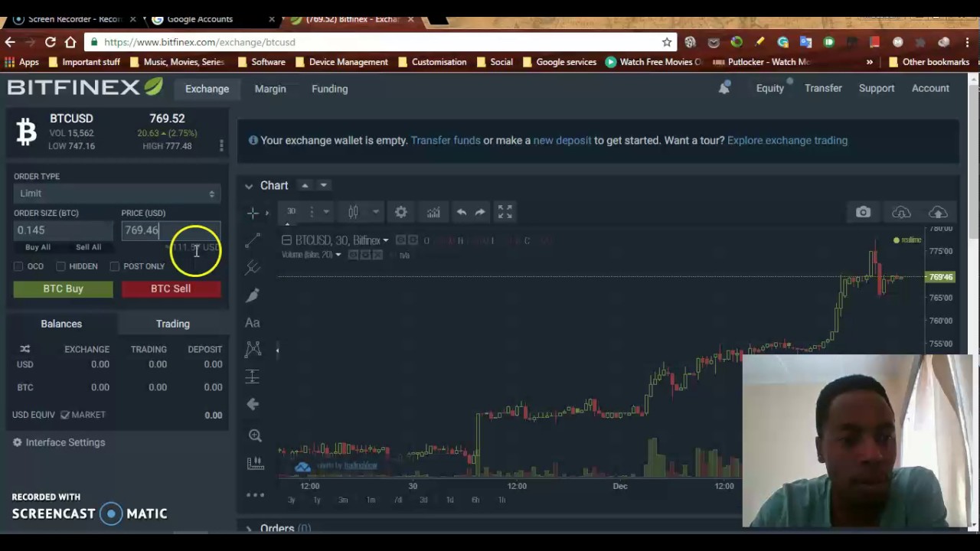Activate the chart zoom-in magnifier tool
This screenshot has width=980, height=551.
pos(255,435)
